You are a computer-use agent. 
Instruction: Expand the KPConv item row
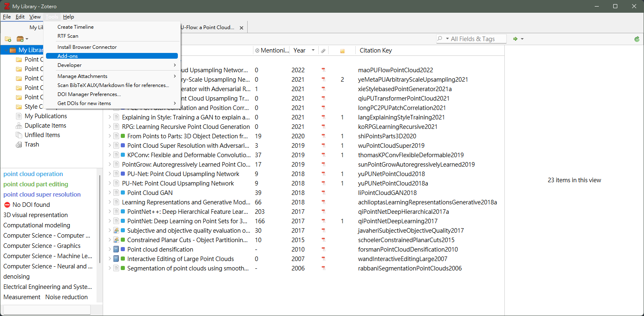[110, 155]
